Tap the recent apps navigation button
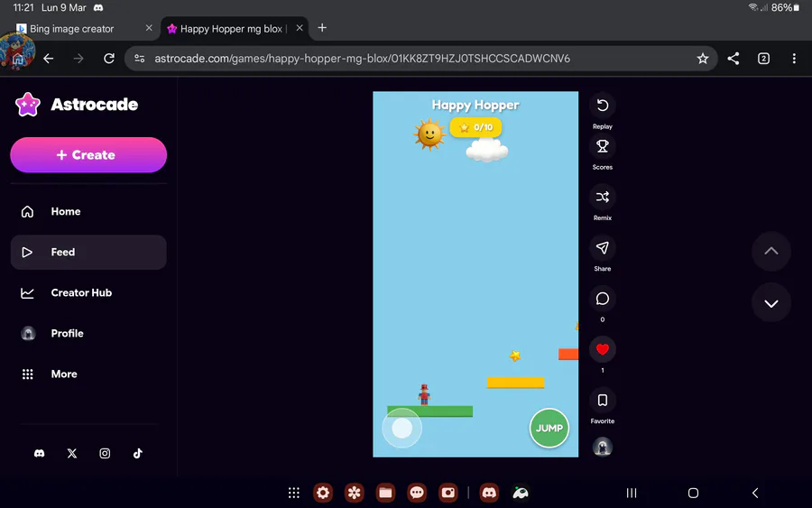Image resolution: width=812 pixels, height=508 pixels. click(x=632, y=493)
